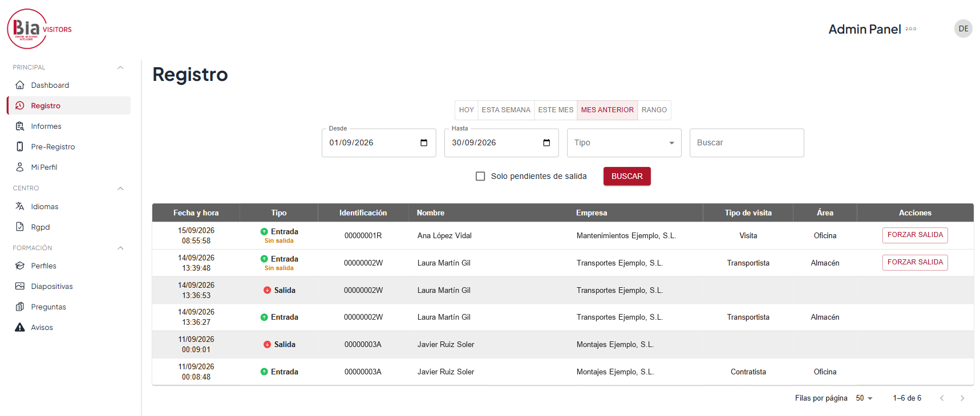Image resolution: width=980 pixels, height=416 pixels.
Task: Click the Idiomas translate icon
Action: coord(20,206)
